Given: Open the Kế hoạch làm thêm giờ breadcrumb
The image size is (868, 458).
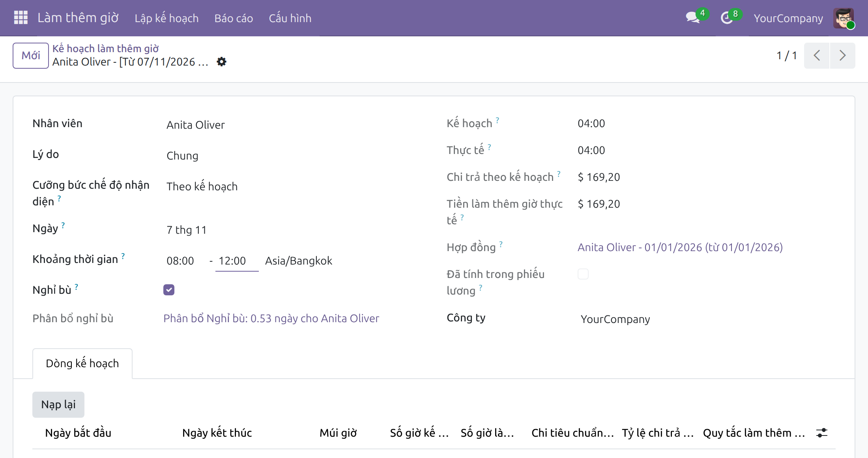Looking at the screenshot, I should (x=105, y=48).
